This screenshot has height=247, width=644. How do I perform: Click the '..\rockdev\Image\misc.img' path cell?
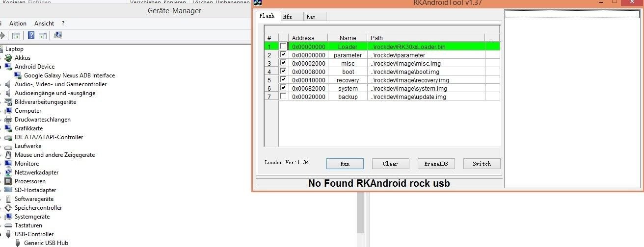(x=426, y=63)
